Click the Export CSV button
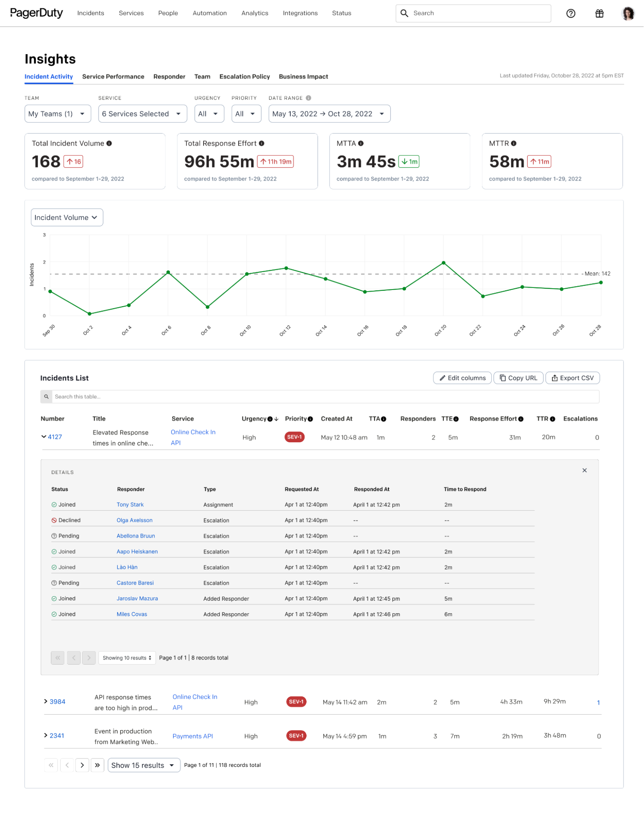The height and width of the screenshot is (834, 644). coord(572,378)
